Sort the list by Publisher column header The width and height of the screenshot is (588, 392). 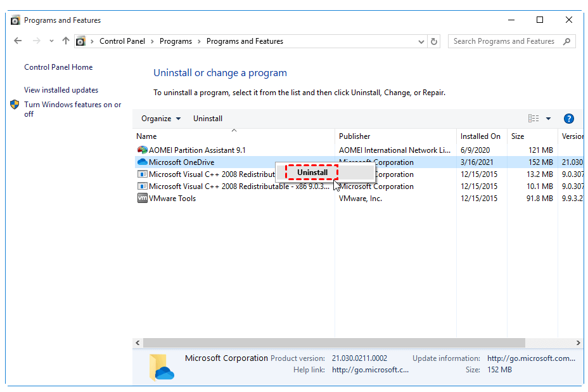tap(355, 136)
